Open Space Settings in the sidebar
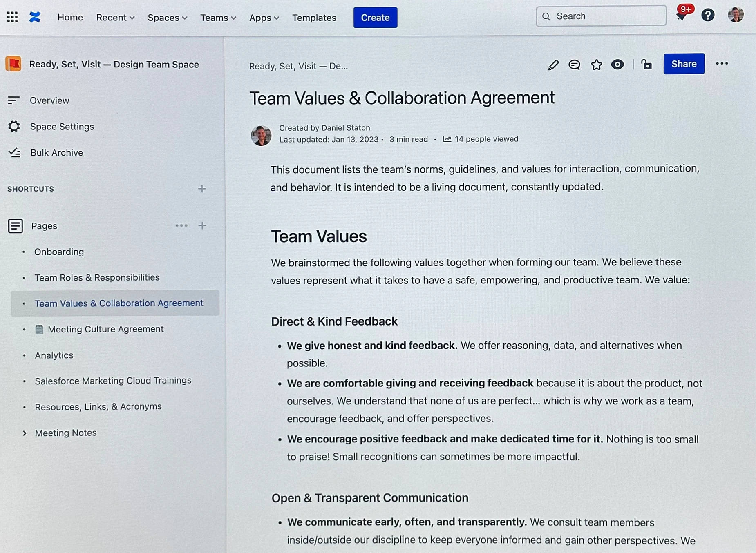This screenshot has height=553, width=756. point(62,127)
